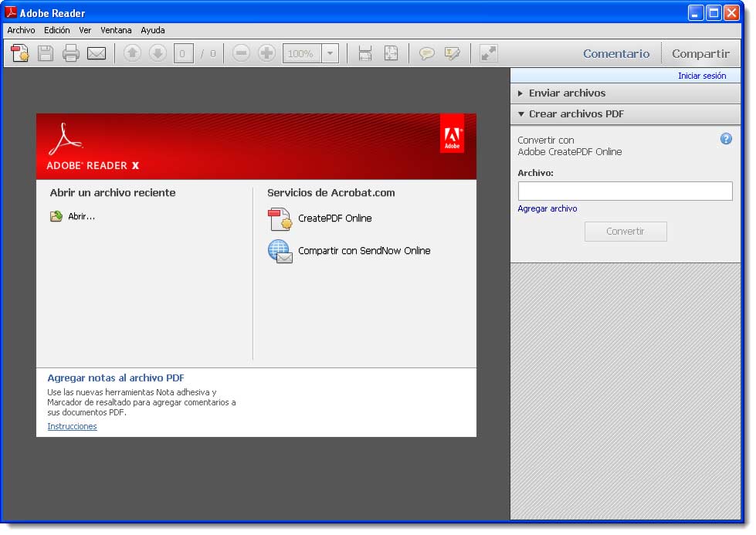The width and height of the screenshot is (756, 535).
Task: Click the 100% zoom value box
Action: coord(302,53)
